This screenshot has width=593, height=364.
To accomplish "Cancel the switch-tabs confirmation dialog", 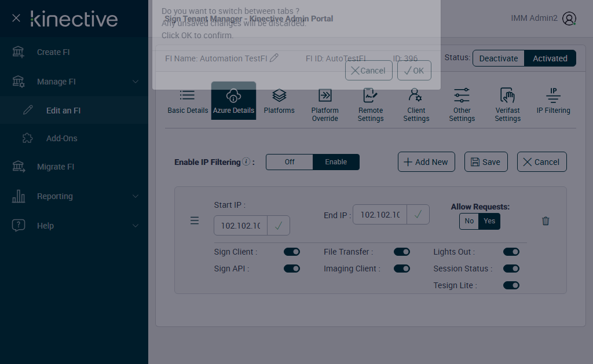I will pyautogui.click(x=369, y=71).
